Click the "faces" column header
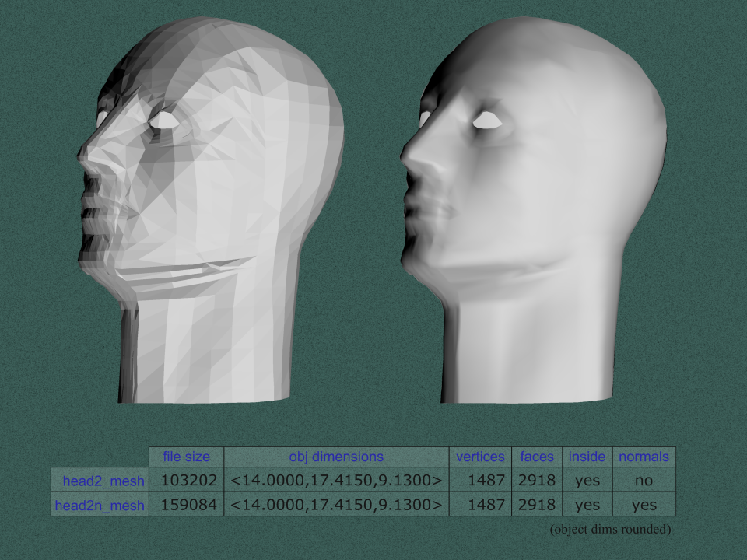 tap(537, 457)
